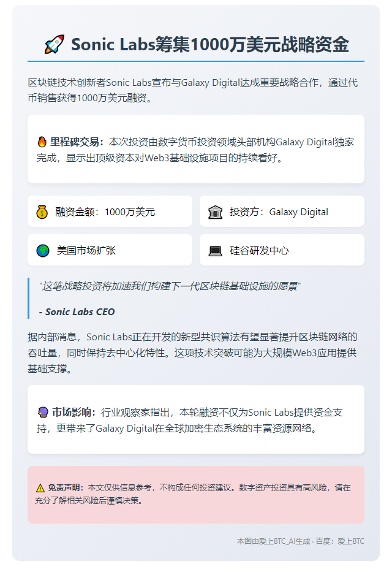Click the bank building icon beside 投资方
The width and height of the screenshot is (392, 580).
216,212
